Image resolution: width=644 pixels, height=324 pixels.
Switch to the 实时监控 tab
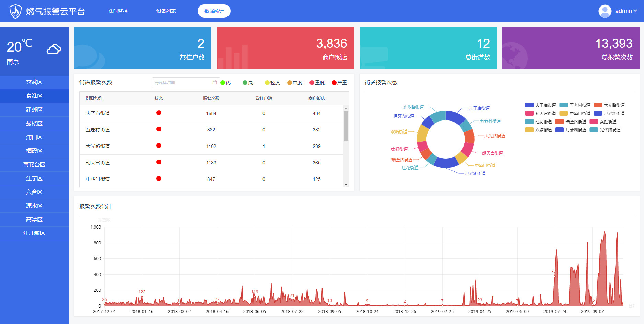pos(118,11)
